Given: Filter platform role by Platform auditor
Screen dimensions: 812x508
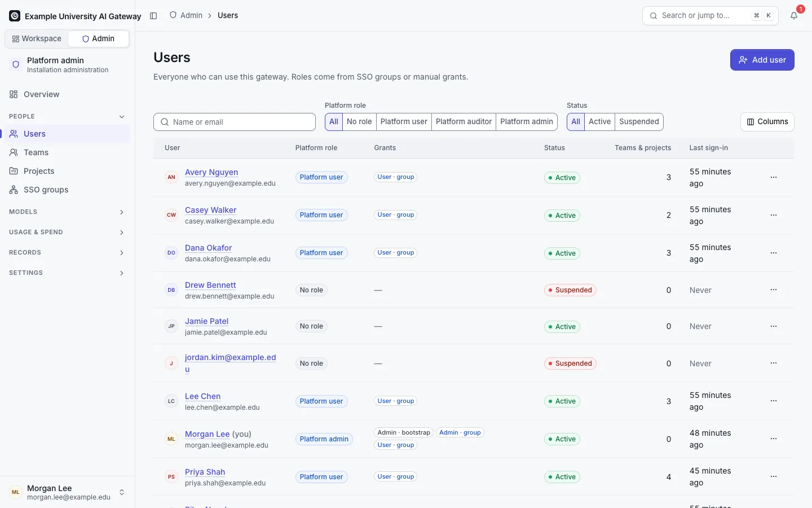Looking at the screenshot, I should [x=464, y=122].
